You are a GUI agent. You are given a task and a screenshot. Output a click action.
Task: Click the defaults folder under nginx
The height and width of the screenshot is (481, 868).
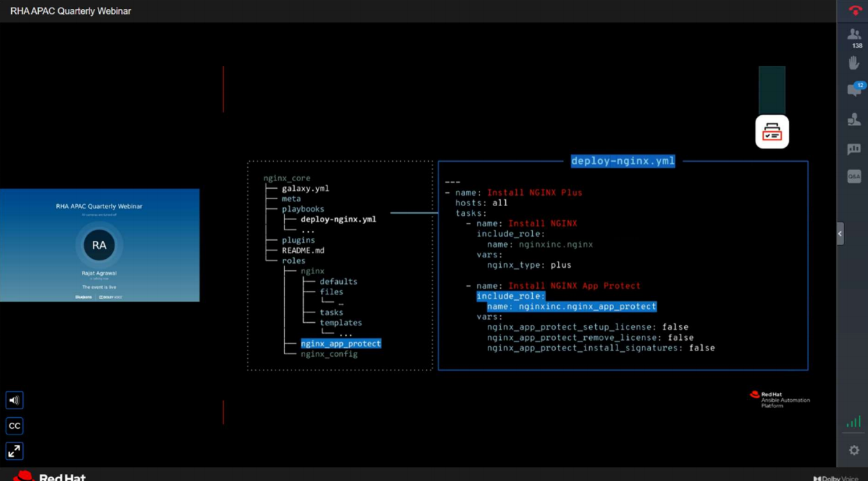[339, 282]
